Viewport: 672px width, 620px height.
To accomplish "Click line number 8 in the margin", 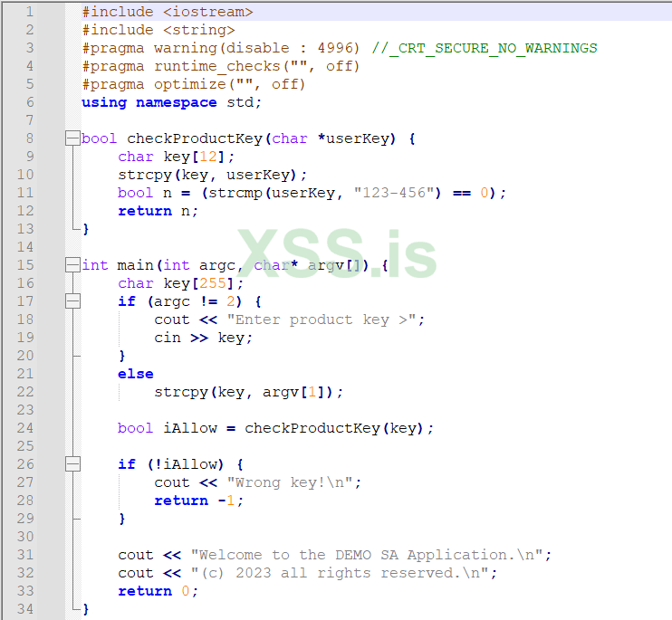I will point(30,138).
